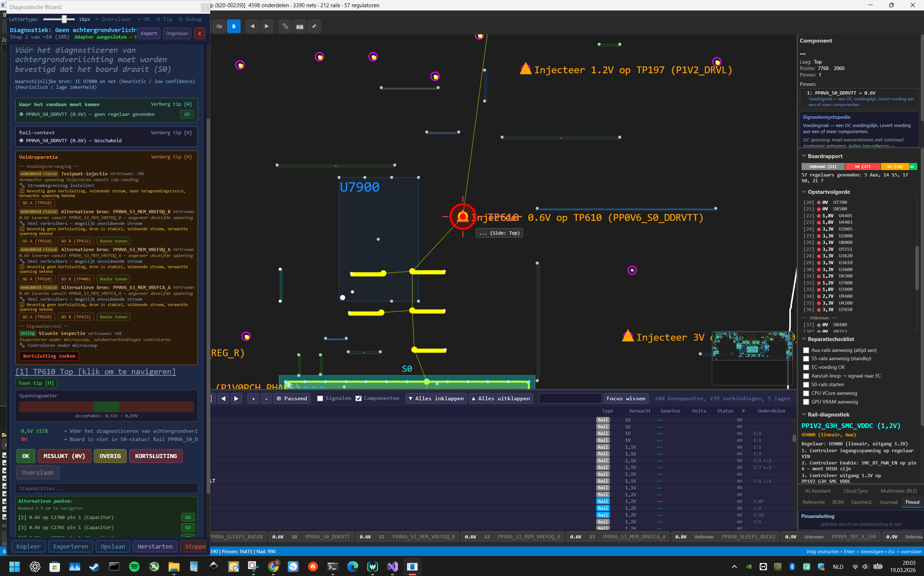Image resolution: width=924 pixels, height=576 pixels.
Task: Adjust the Lettertype font size slider
Action: click(64, 19)
